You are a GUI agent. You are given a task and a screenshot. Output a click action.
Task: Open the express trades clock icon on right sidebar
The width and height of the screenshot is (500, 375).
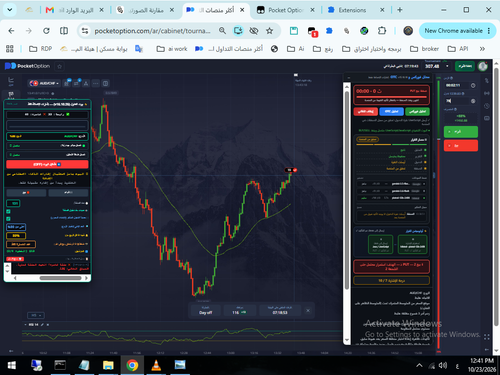point(487,106)
